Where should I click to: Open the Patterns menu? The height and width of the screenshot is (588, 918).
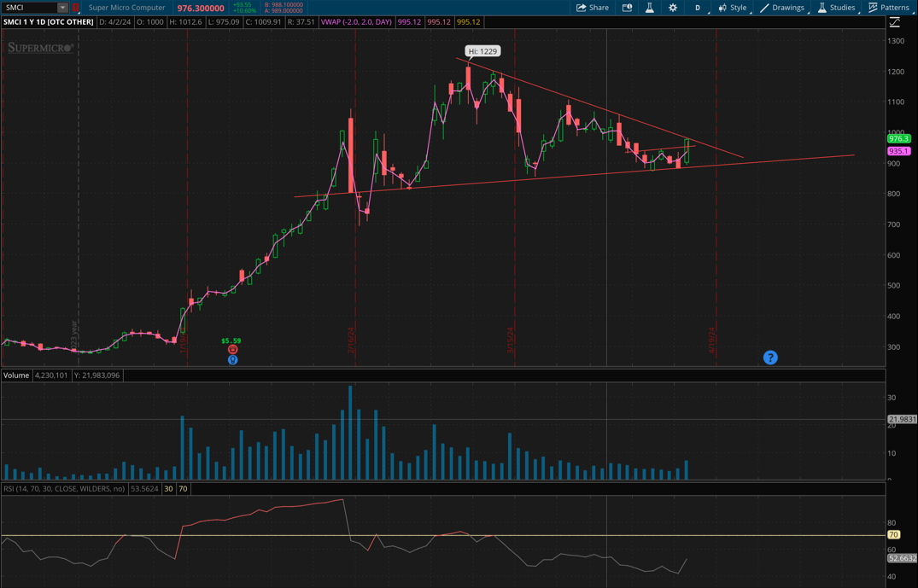(x=888, y=8)
